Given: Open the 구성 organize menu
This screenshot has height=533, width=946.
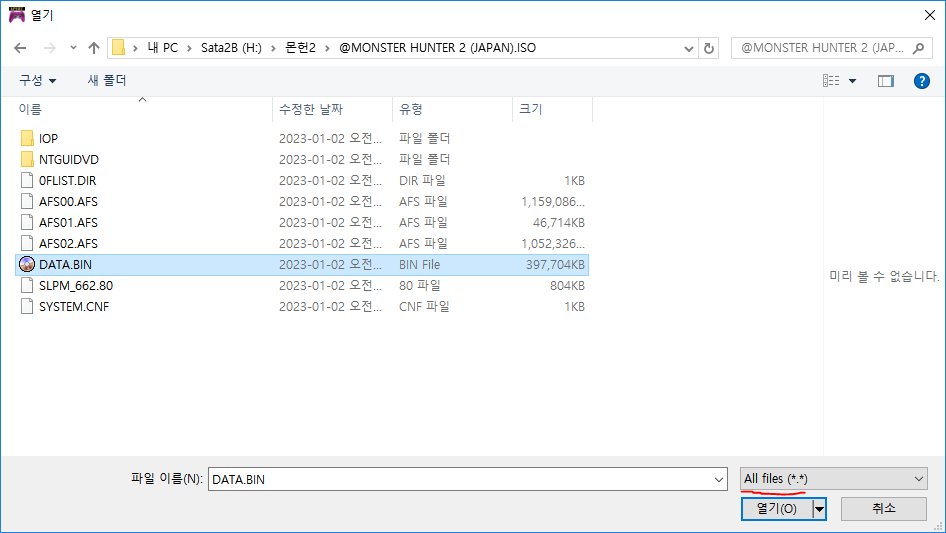Looking at the screenshot, I should point(37,80).
